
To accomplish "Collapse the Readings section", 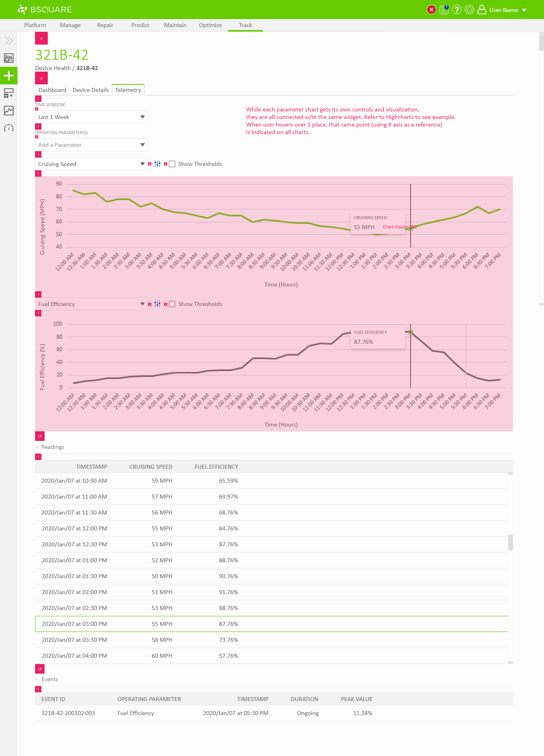I will pos(37,447).
